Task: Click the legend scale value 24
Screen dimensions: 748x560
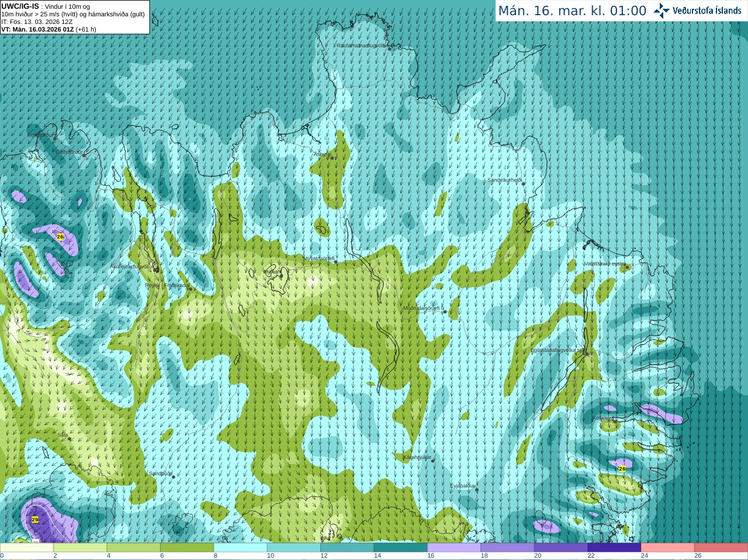Action: click(645, 556)
